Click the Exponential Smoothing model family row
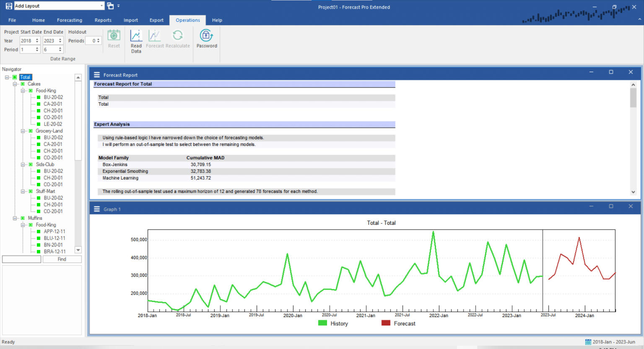Viewport: 644px width, 349px height. coord(246,171)
